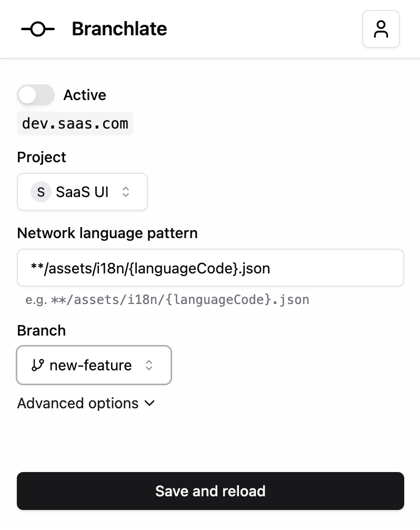
Task: Click the Branch label
Action: pyautogui.click(x=42, y=330)
